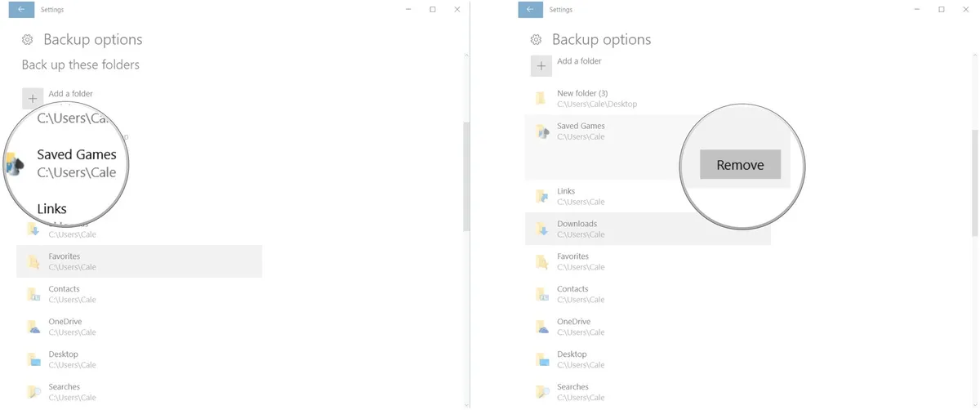
Task: Click the scrollbar up arrow in right window
Action: click(x=975, y=56)
